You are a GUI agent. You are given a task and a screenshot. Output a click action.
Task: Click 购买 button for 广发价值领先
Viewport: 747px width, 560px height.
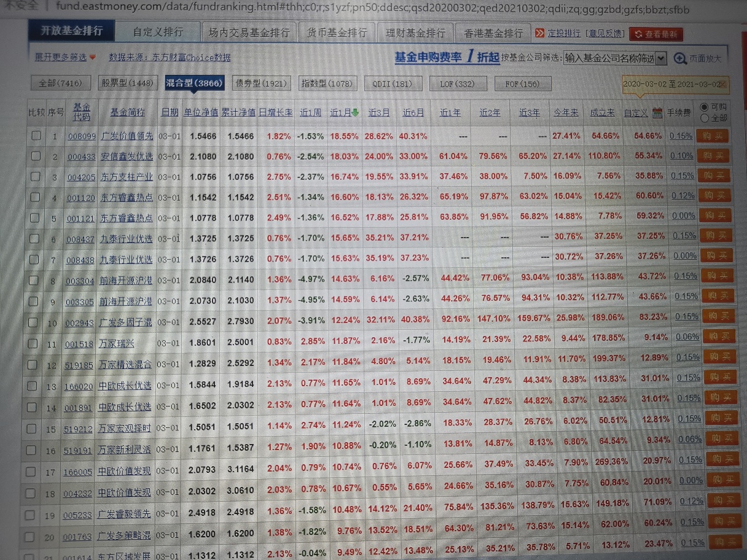713,136
